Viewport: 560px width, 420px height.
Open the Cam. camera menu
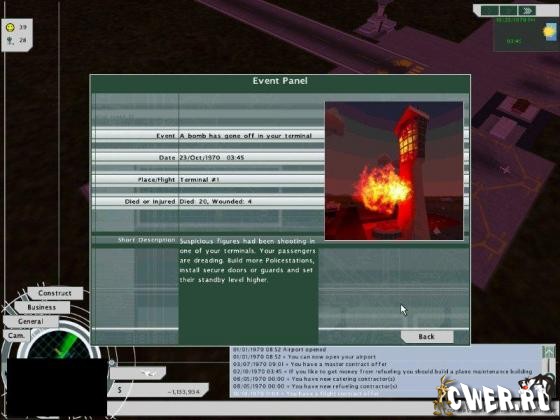(16, 336)
